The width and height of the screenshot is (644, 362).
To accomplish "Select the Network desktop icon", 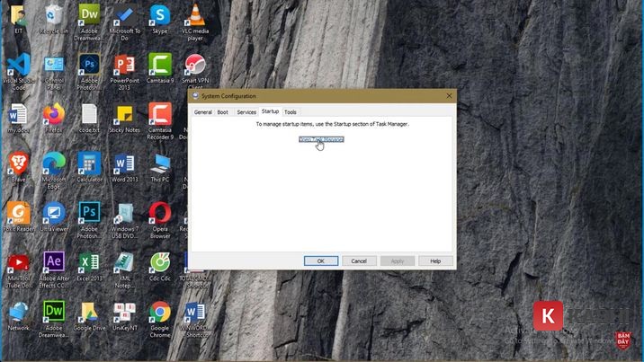I will 19,315.
